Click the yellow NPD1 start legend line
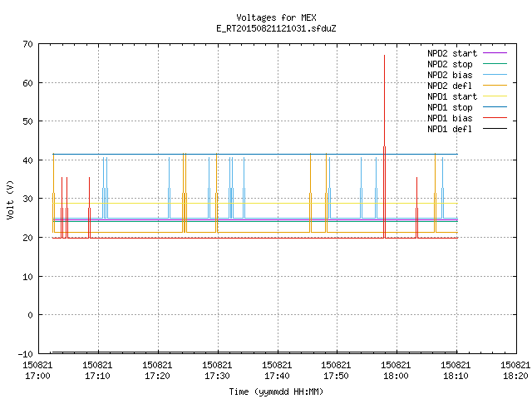The image size is (532, 399). 495,96
